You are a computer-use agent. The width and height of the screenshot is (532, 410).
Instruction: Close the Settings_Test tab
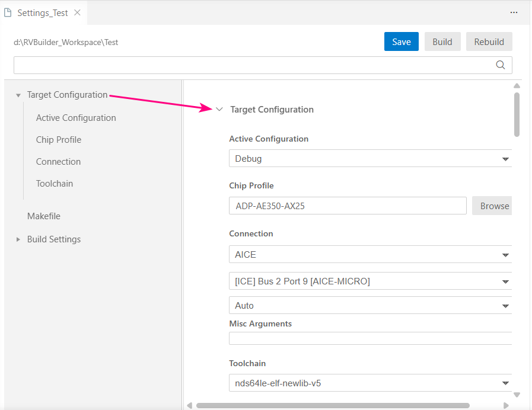point(77,12)
